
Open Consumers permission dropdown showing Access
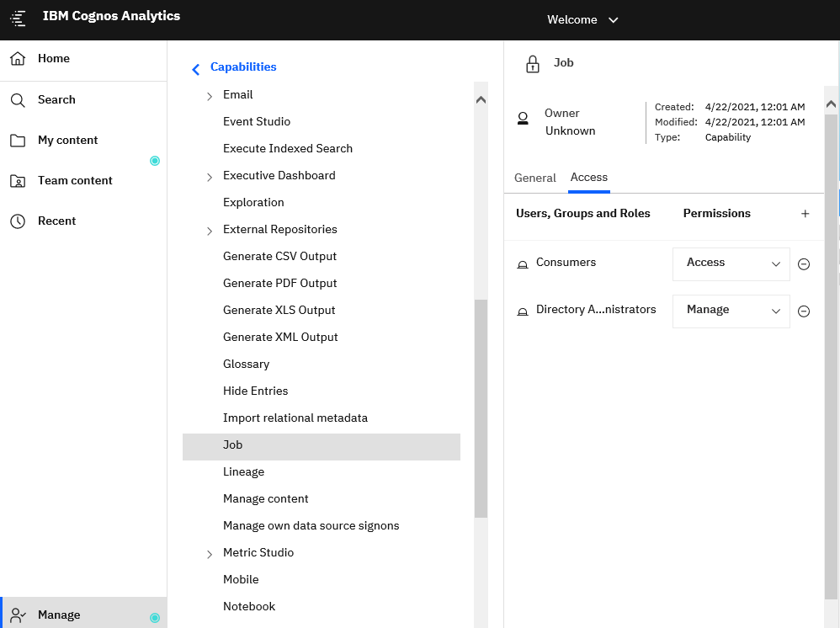[731, 264]
